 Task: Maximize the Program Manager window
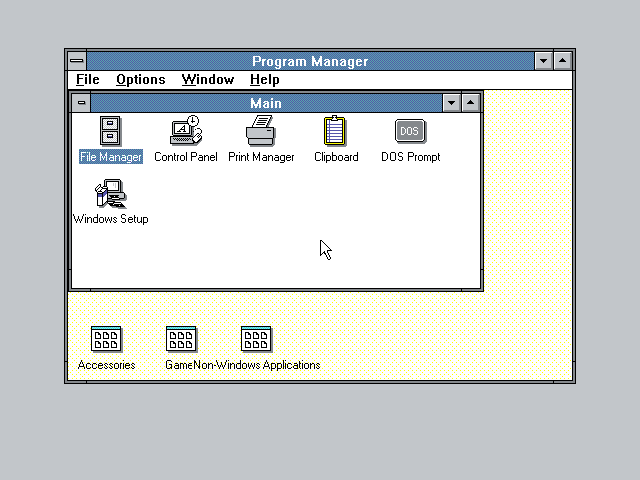pyautogui.click(x=562, y=61)
